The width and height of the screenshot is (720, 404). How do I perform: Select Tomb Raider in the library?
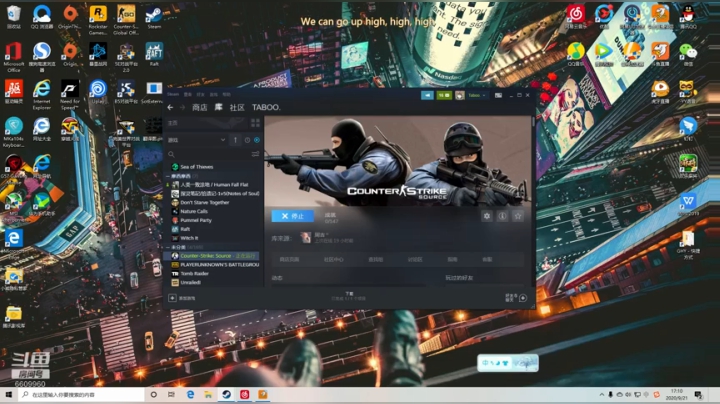pos(194,274)
